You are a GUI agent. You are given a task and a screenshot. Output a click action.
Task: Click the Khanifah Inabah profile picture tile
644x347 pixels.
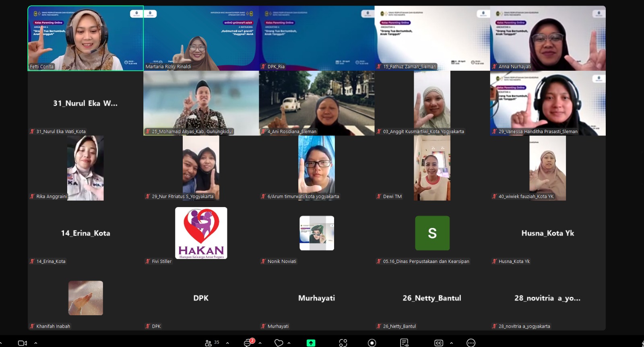coord(85,298)
